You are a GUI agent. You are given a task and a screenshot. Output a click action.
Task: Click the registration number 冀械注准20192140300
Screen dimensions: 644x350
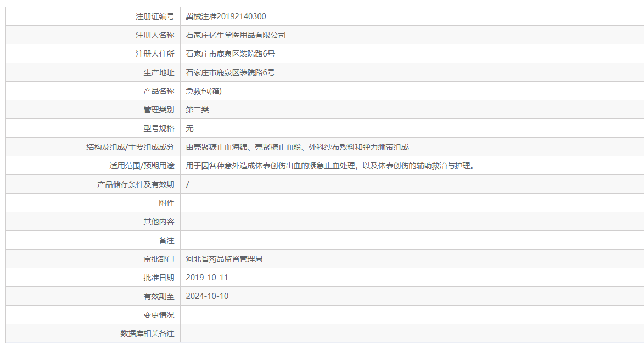click(226, 16)
